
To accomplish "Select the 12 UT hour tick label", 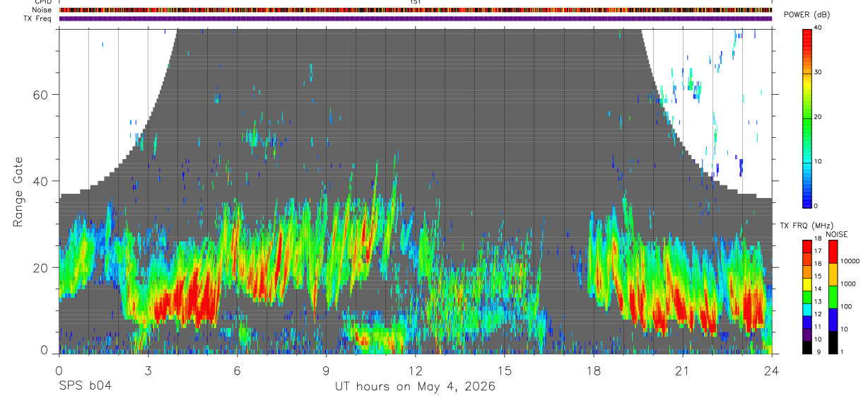I will tap(415, 371).
